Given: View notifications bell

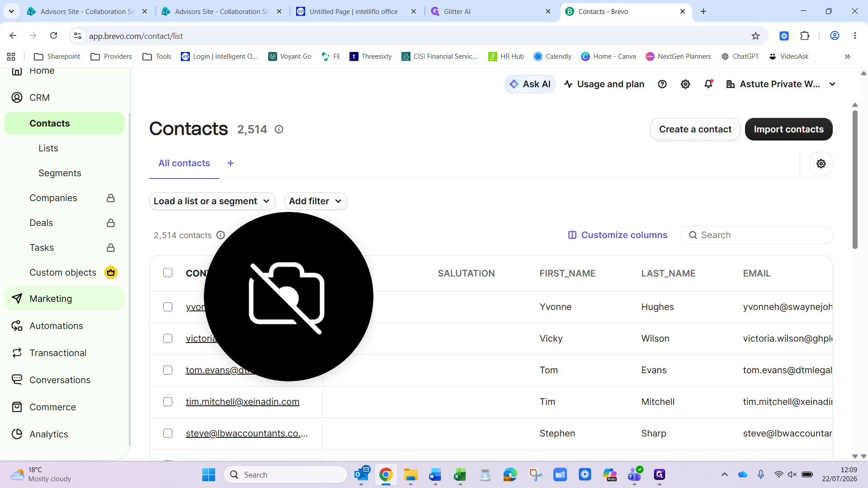Looking at the screenshot, I should tap(708, 84).
